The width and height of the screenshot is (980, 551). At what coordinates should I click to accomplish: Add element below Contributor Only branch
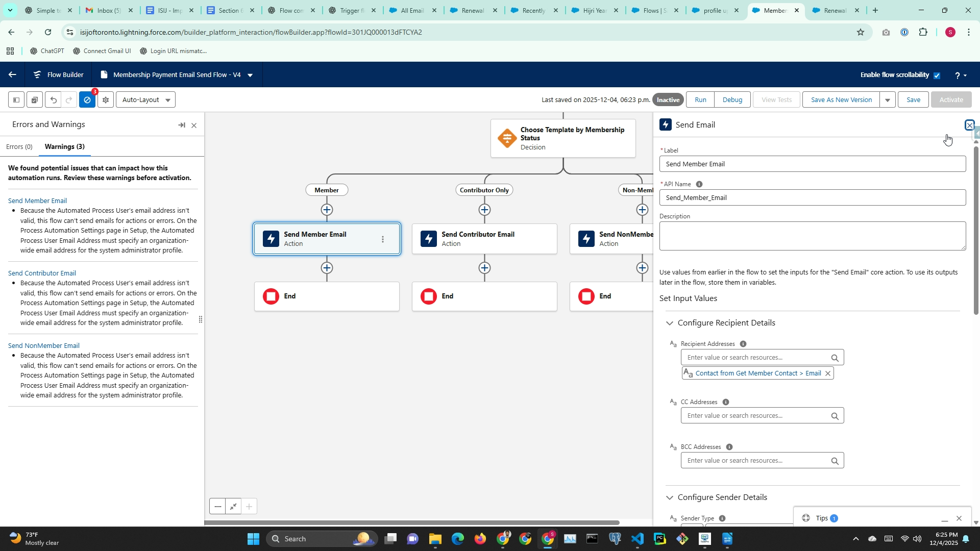click(484, 210)
